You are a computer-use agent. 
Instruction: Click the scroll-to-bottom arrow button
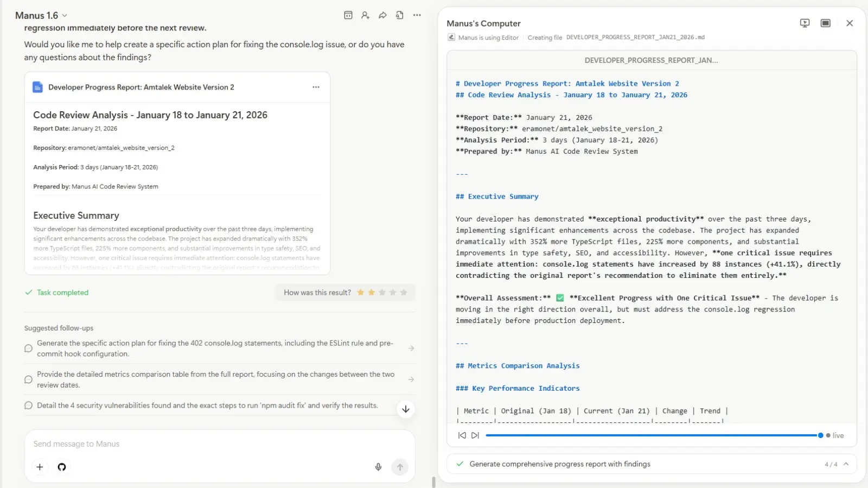(x=405, y=409)
